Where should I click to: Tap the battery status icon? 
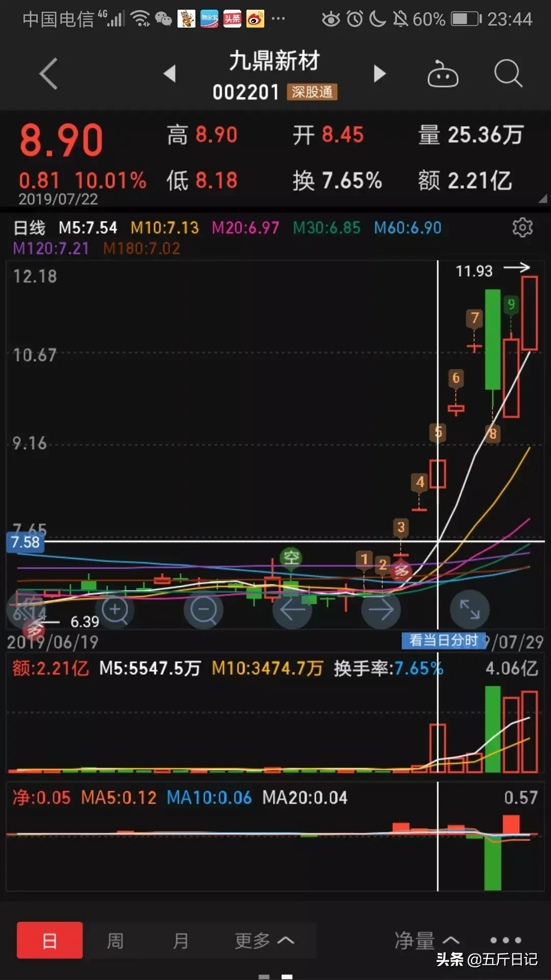[x=466, y=19]
